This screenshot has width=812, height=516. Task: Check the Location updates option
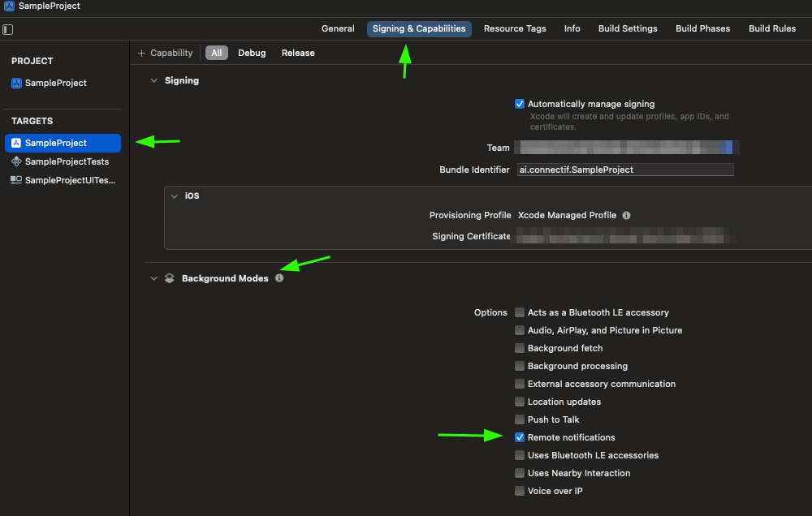coord(520,402)
